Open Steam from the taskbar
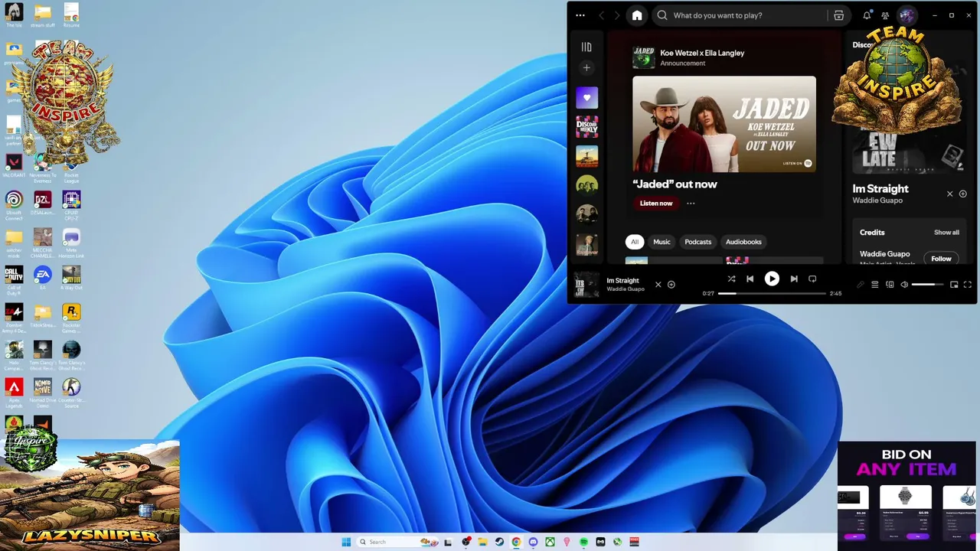Viewport: 980px width, 551px height. coord(499,542)
